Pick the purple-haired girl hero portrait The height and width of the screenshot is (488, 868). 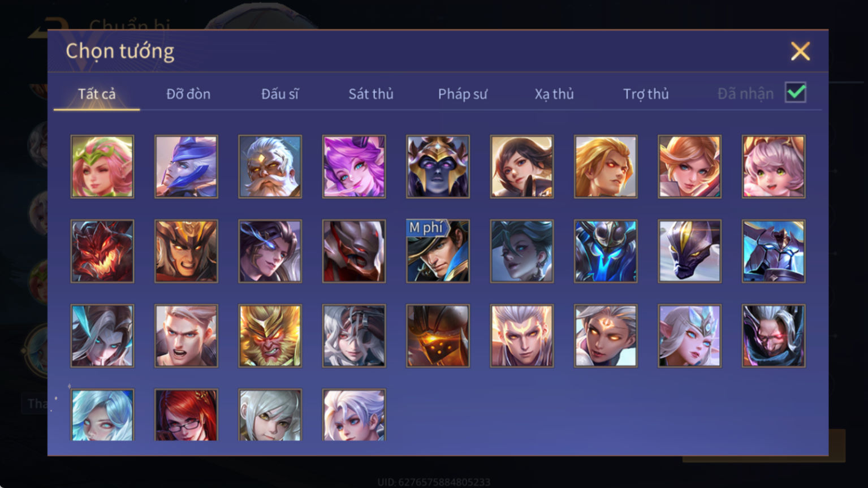354,166
